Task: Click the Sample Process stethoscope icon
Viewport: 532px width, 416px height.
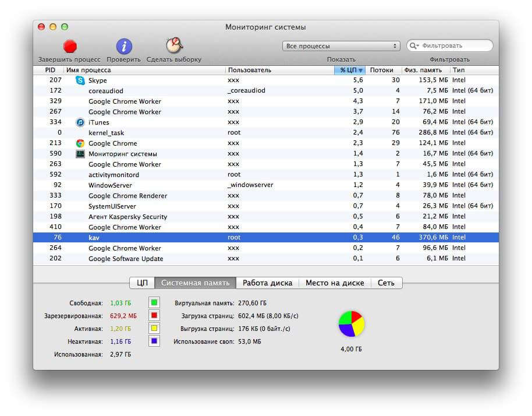Action: tap(175, 45)
